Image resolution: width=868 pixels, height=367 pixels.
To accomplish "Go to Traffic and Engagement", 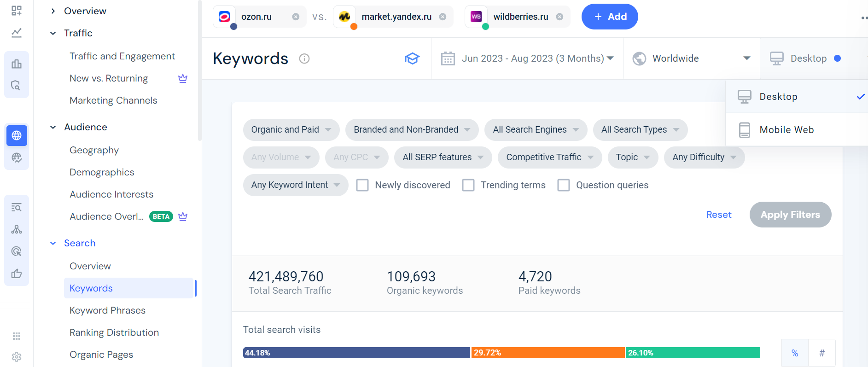I will pos(122,56).
